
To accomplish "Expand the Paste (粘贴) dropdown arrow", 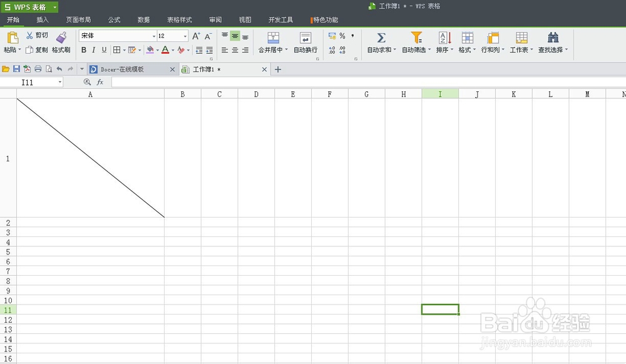I will tap(19, 50).
